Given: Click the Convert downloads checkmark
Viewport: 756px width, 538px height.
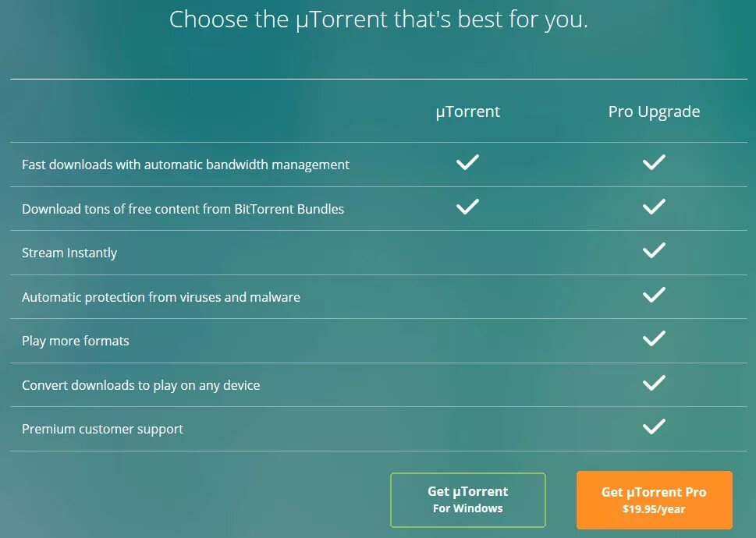Looking at the screenshot, I should pos(654,384).
